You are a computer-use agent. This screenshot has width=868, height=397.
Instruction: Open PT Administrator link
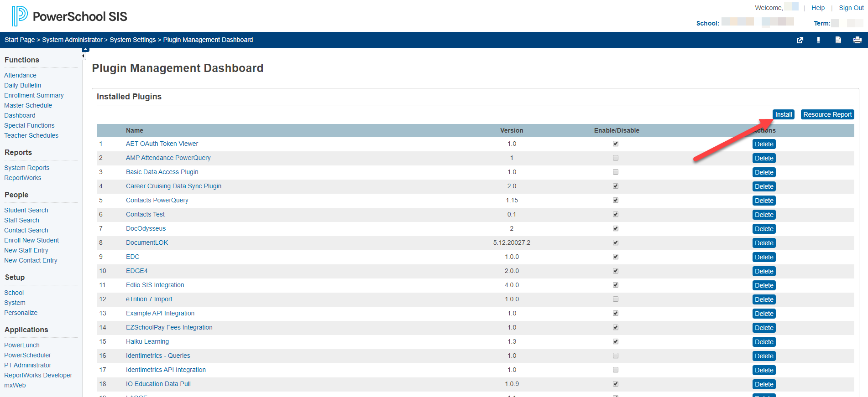(27, 365)
